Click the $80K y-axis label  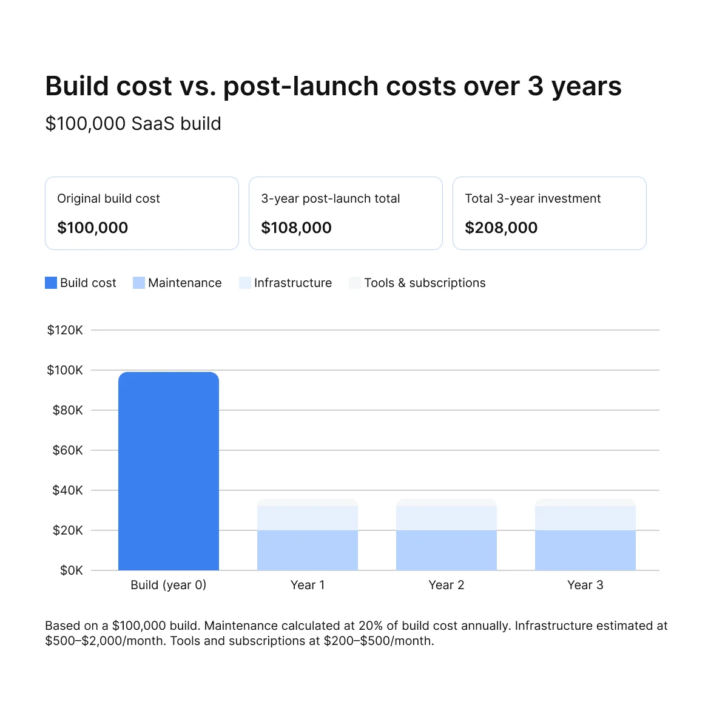click(x=68, y=410)
